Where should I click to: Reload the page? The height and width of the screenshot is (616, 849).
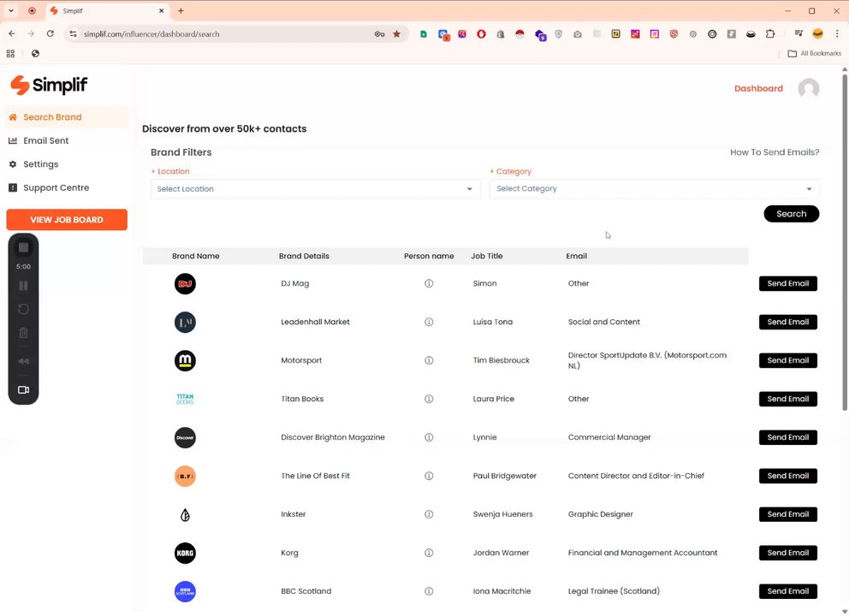[50, 33]
